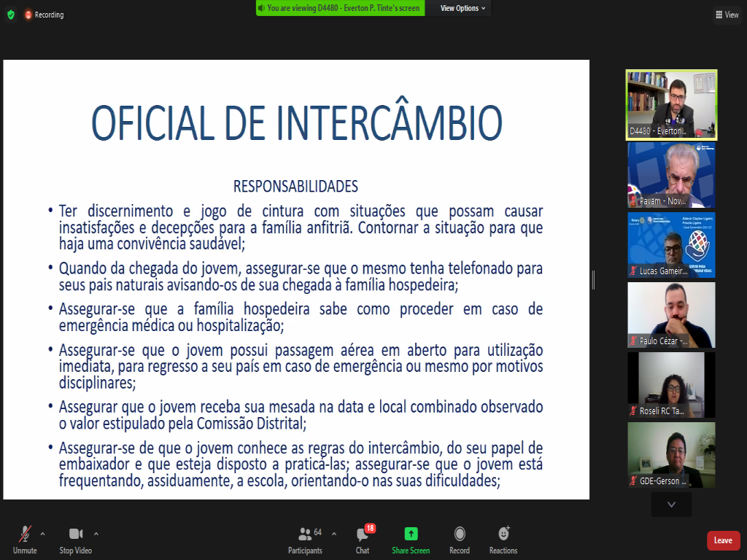Image resolution: width=747 pixels, height=560 pixels.
Task: Expand the Participants options arrow
Action: pos(334,533)
